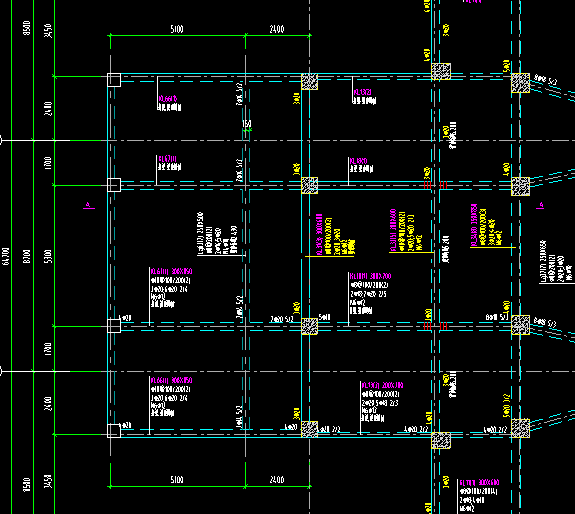Select the small "150" dimension text
The image size is (575, 514).
247,124
